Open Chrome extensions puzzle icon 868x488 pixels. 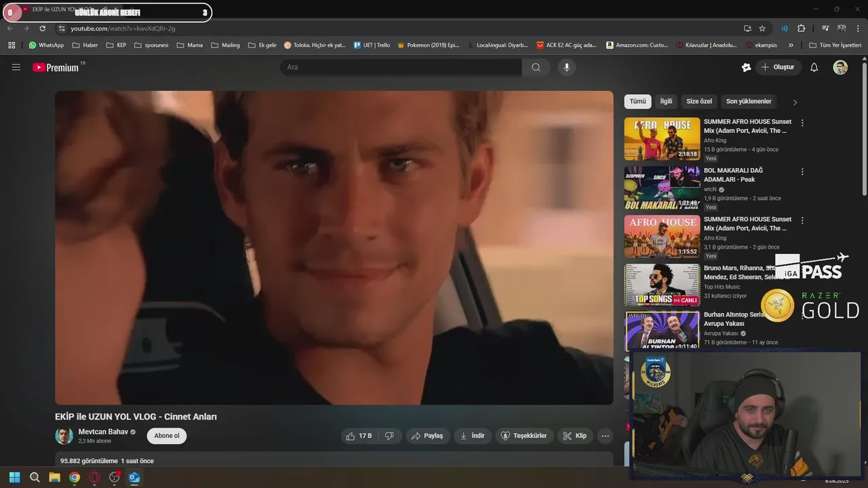pos(801,28)
